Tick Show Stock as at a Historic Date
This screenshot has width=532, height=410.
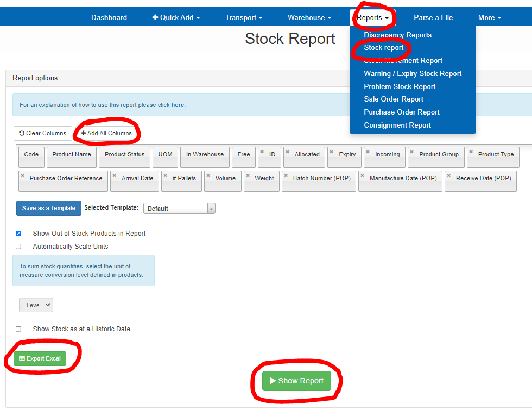18,329
